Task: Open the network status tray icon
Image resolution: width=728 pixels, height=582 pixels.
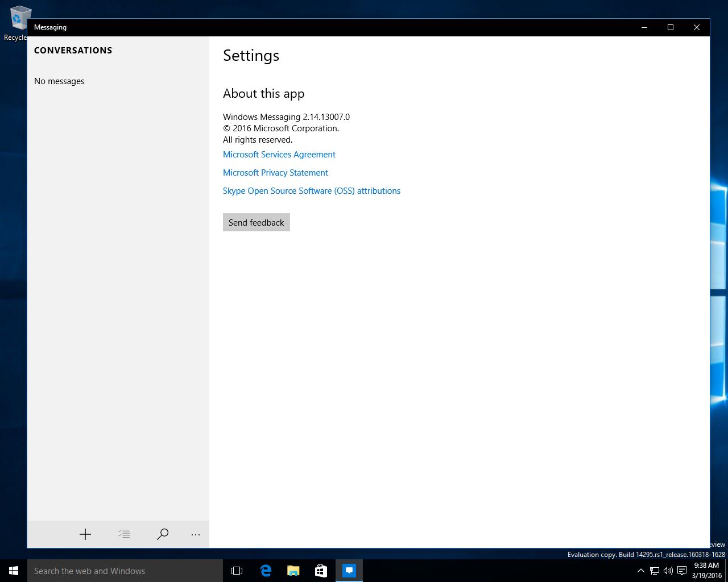Action: [655, 571]
